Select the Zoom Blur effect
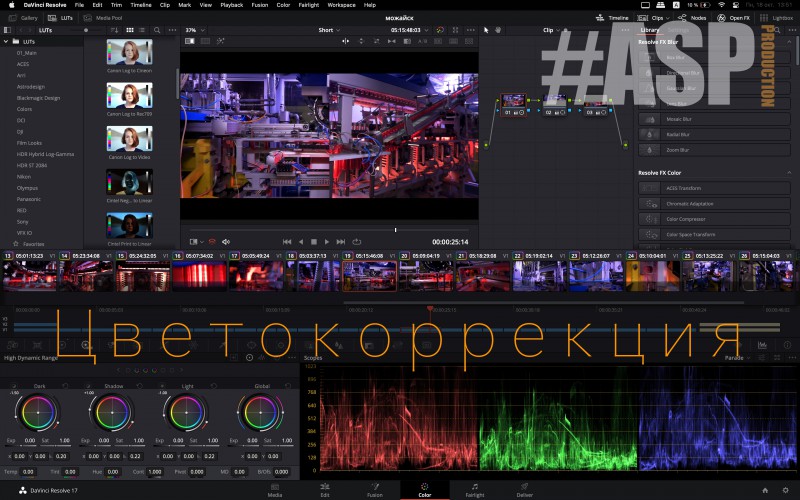Screen dimensions: 800x500 click(714, 150)
